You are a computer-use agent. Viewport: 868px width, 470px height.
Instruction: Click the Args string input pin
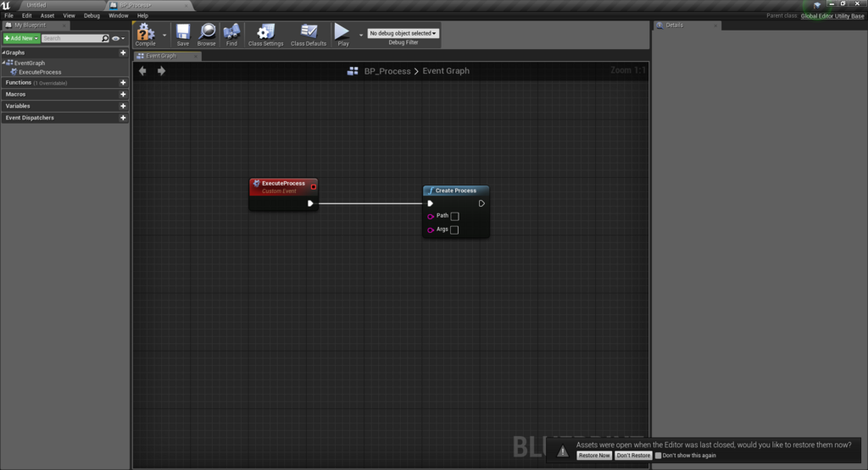tap(431, 229)
